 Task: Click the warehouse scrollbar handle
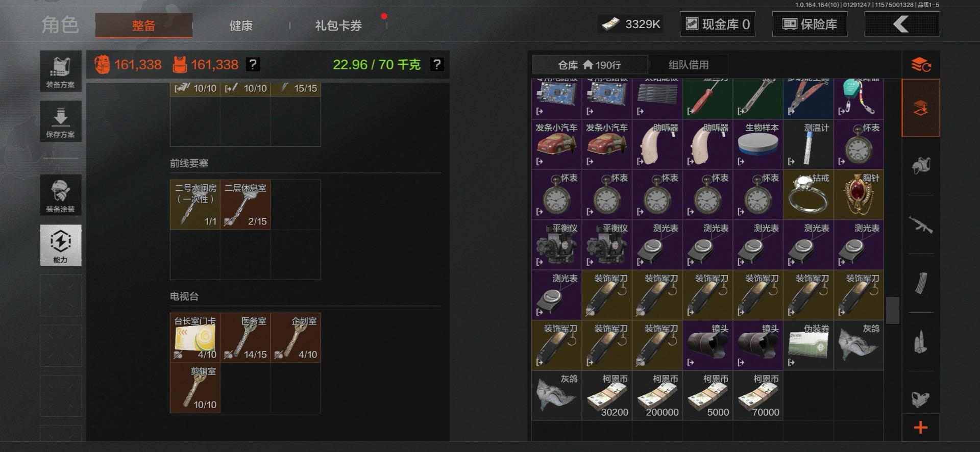893,310
